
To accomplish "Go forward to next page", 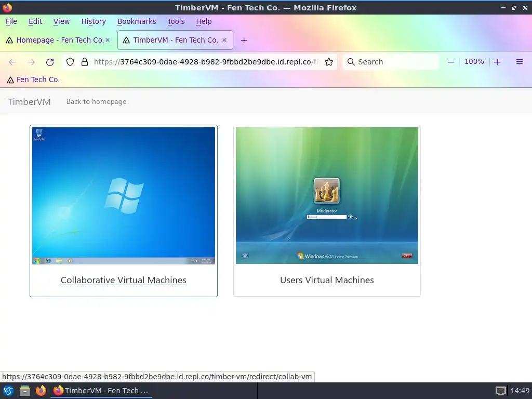I will tap(31, 62).
